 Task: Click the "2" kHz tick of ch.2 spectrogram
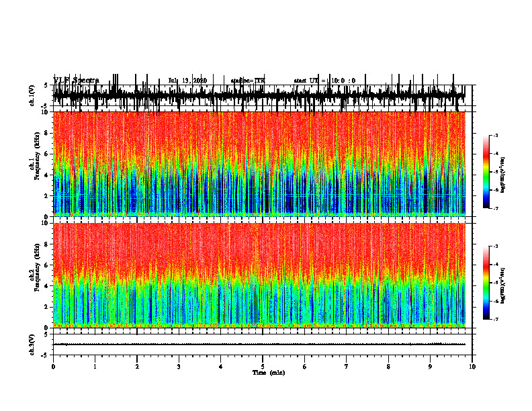tap(47, 307)
